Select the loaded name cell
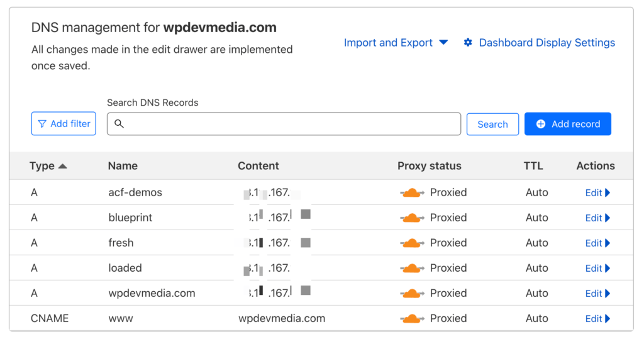 coord(125,268)
